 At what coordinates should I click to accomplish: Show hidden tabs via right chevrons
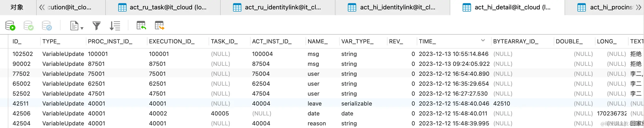(638, 7)
